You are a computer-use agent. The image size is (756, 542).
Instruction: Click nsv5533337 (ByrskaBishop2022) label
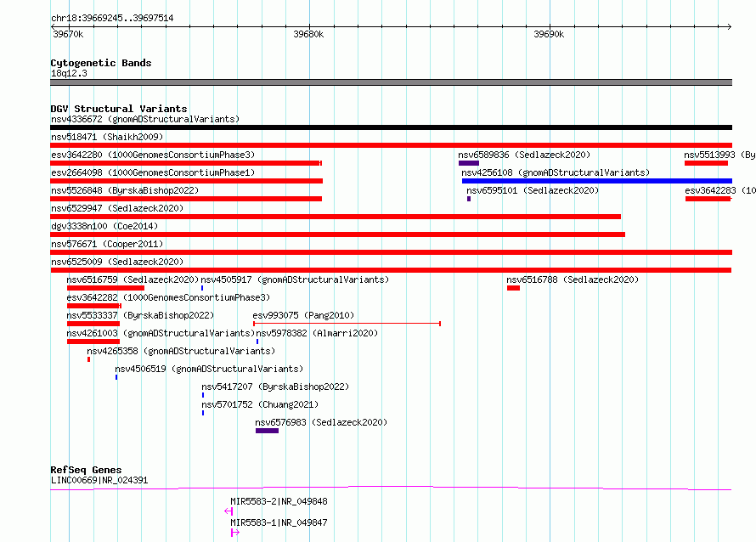point(140,315)
